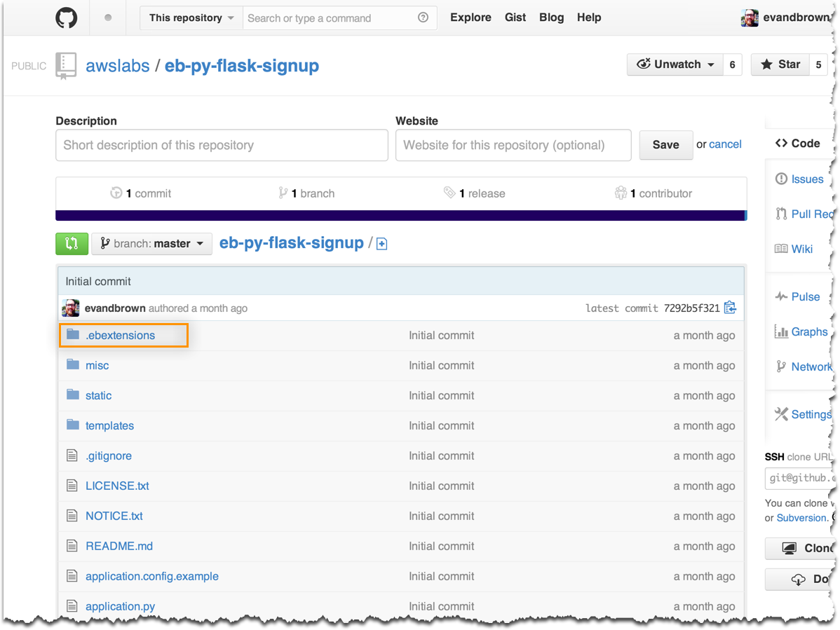Open the Unwatch dropdown

675,64
